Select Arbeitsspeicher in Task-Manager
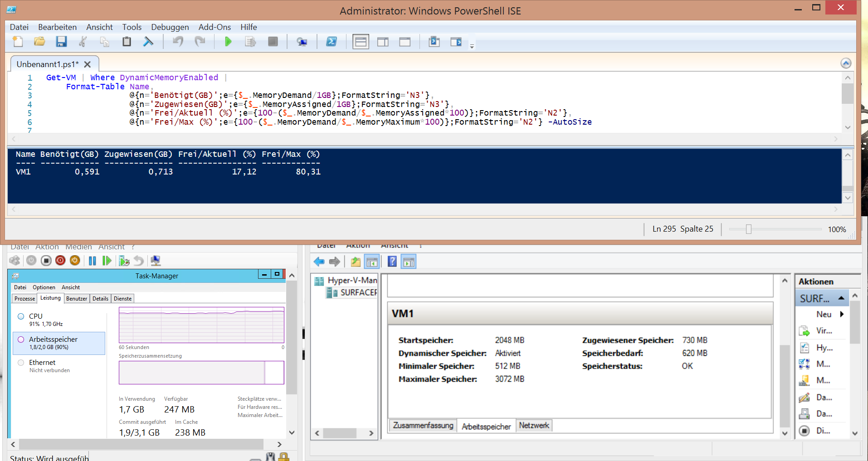 [59, 343]
